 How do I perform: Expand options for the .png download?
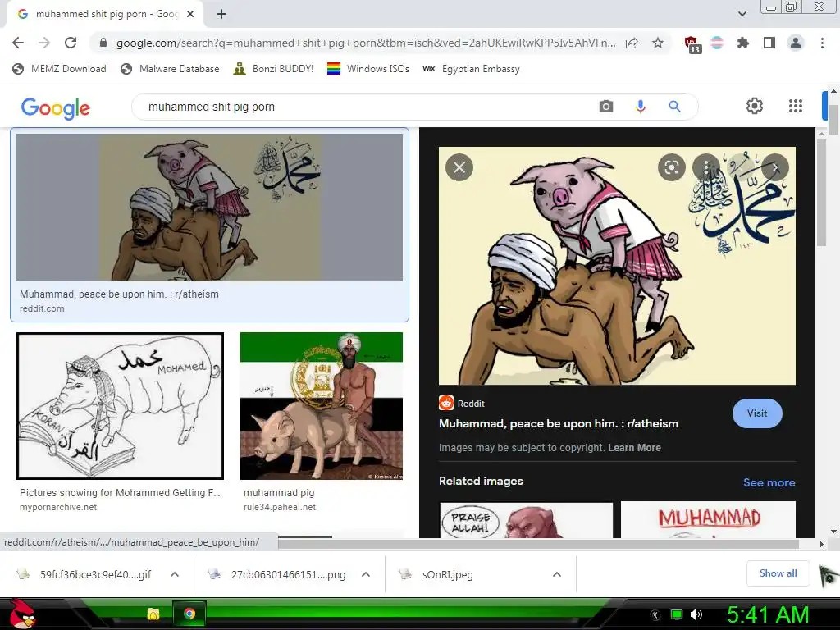pyautogui.click(x=366, y=574)
